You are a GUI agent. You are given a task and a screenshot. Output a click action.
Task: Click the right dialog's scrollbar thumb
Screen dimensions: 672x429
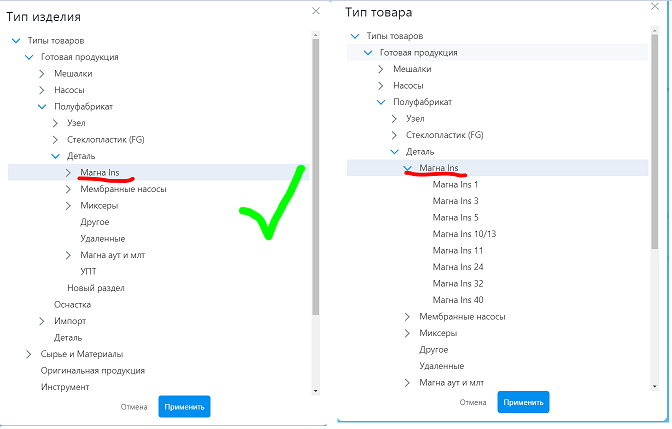click(x=654, y=140)
